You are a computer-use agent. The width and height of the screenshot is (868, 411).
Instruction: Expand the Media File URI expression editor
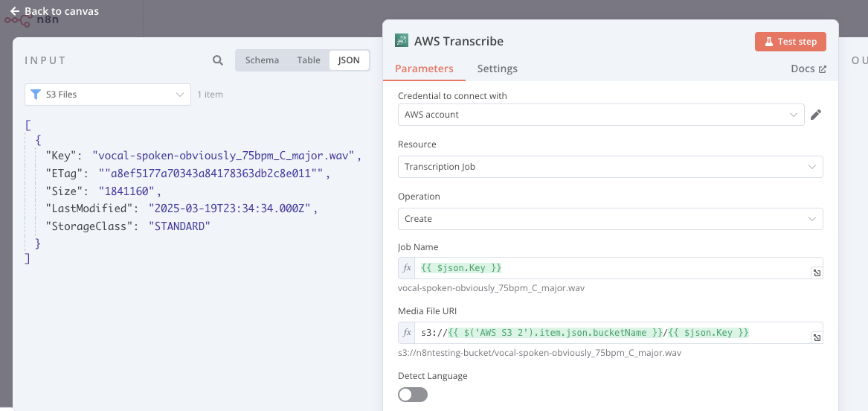point(817,338)
